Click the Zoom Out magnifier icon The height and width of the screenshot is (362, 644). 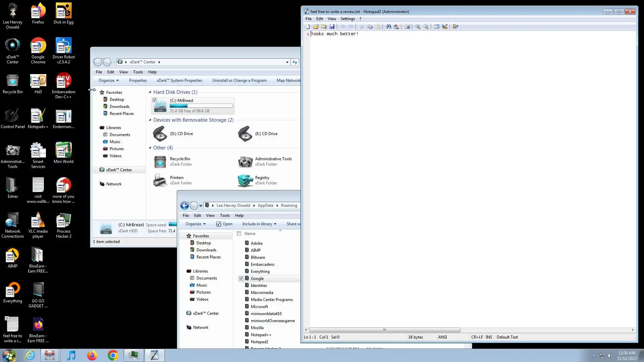(426, 26)
